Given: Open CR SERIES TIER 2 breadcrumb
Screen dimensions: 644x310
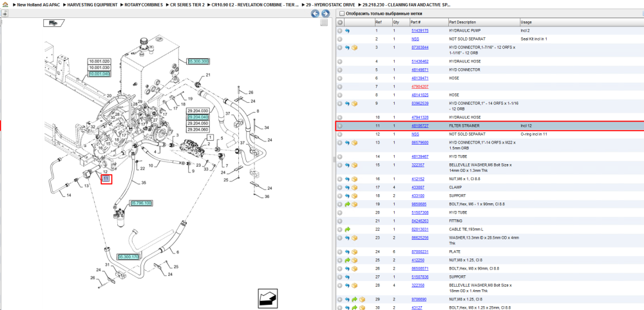Looking at the screenshot, I should (187, 5).
